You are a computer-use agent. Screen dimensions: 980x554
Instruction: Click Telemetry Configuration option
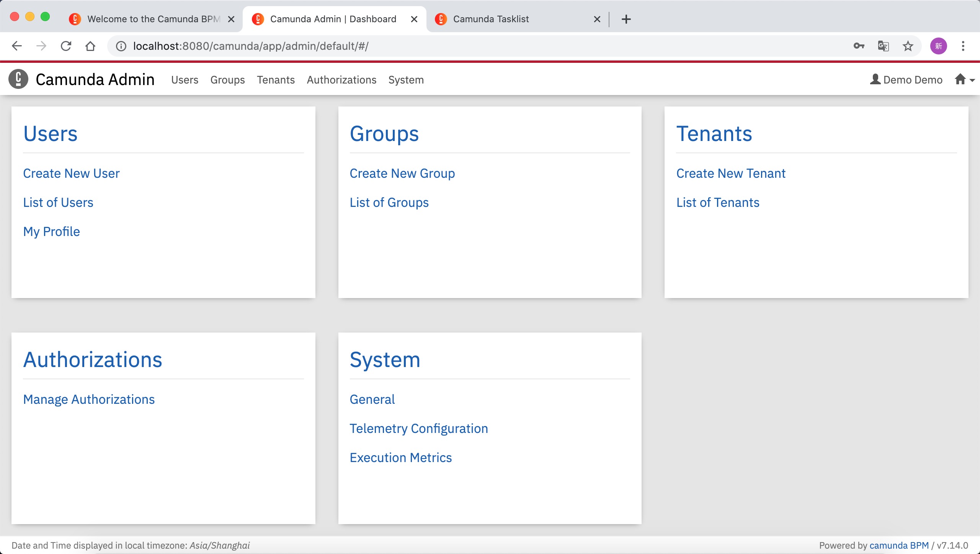(419, 428)
